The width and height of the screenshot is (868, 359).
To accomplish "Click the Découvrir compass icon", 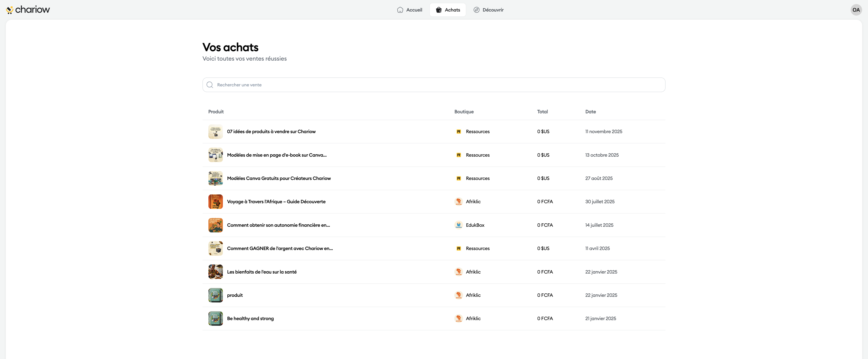I will coord(476,10).
